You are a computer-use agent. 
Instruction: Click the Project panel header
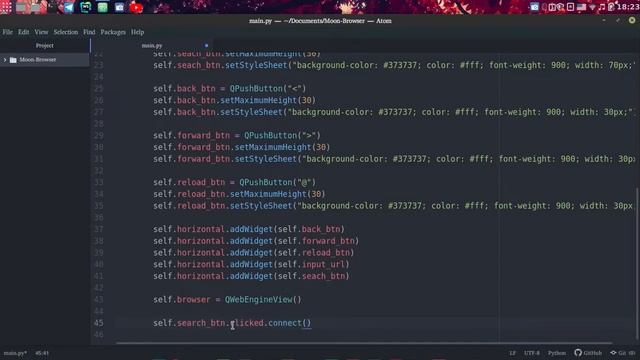[x=44, y=45]
